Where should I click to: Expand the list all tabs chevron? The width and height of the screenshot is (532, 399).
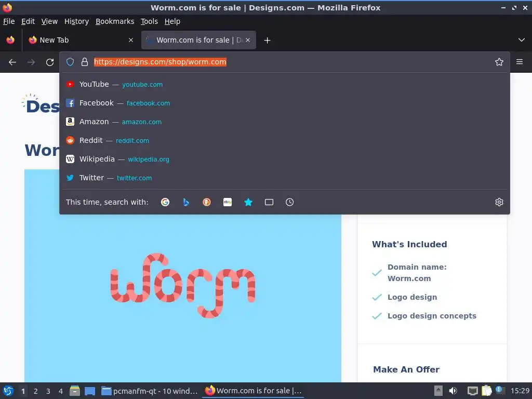pos(522,40)
